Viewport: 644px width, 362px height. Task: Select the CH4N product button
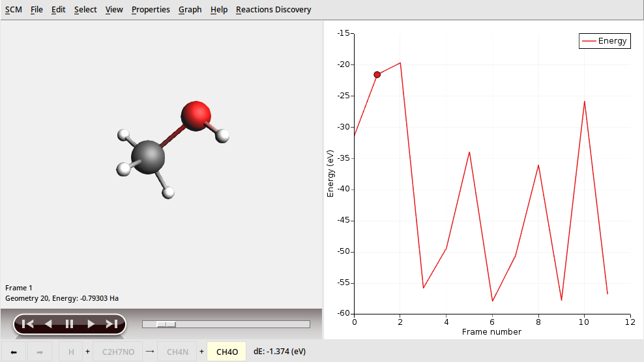[x=177, y=352]
